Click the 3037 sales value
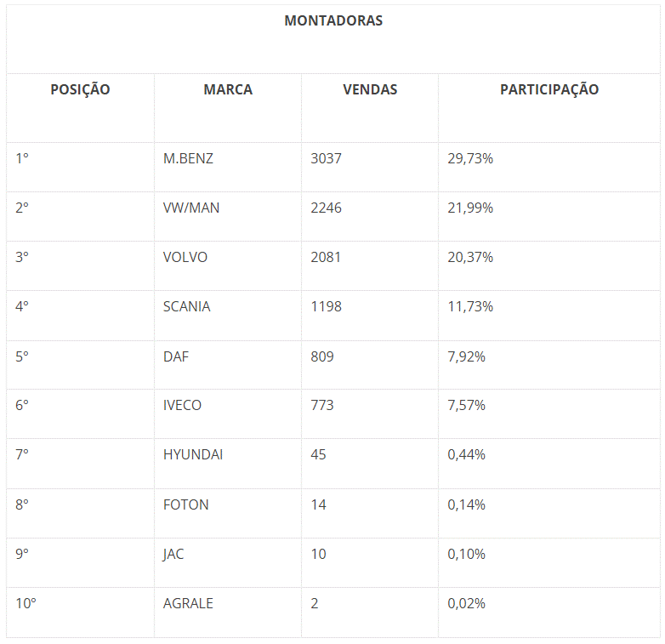Image resolution: width=665 pixels, height=644 pixels. click(327, 158)
